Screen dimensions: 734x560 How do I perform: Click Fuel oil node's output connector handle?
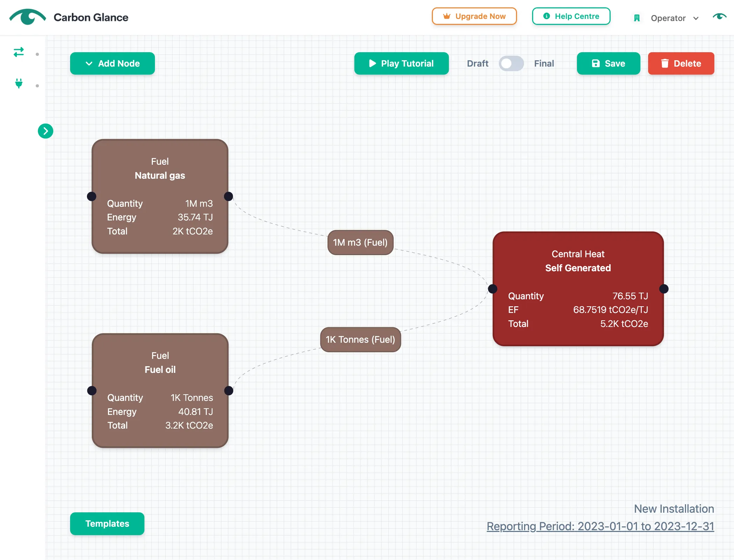click(229, 390)
